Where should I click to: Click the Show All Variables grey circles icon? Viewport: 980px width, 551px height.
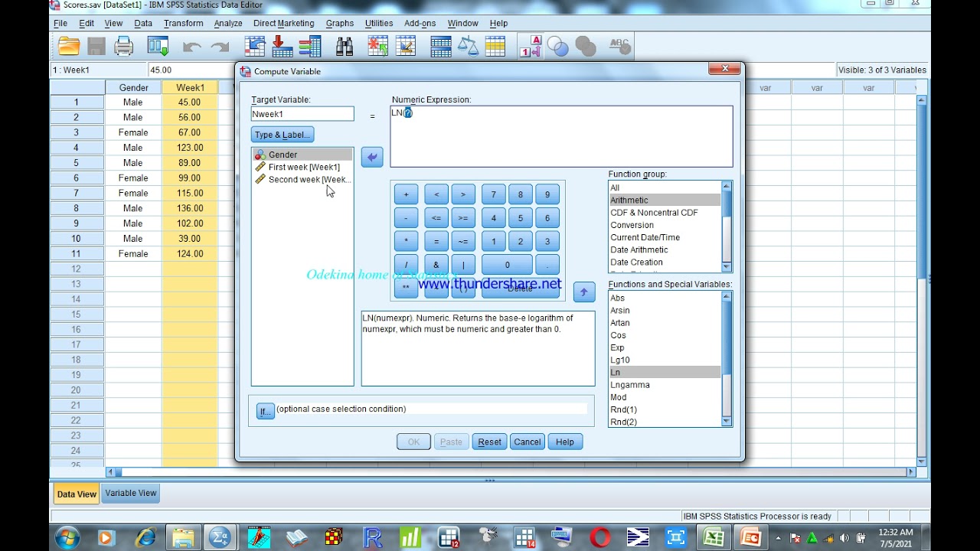click(x=586, y=47)
